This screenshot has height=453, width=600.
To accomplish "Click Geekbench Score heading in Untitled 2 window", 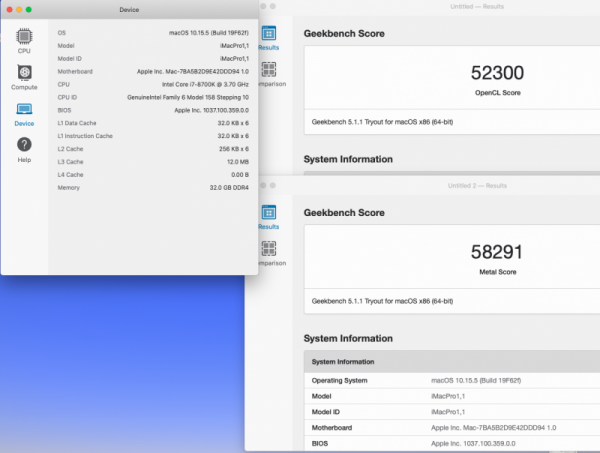I will coord(344,213).
